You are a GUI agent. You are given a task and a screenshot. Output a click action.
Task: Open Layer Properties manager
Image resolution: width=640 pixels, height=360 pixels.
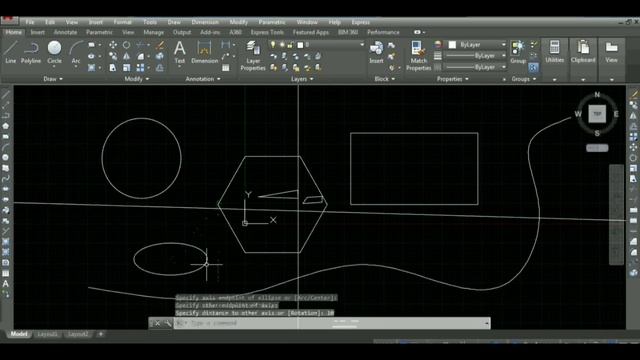click(253, 56)
